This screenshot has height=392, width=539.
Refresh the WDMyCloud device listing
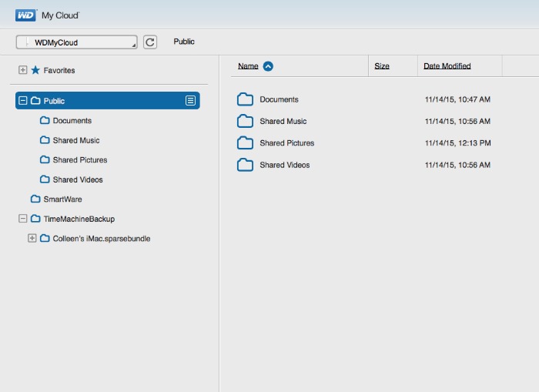[x=150, y=42]
